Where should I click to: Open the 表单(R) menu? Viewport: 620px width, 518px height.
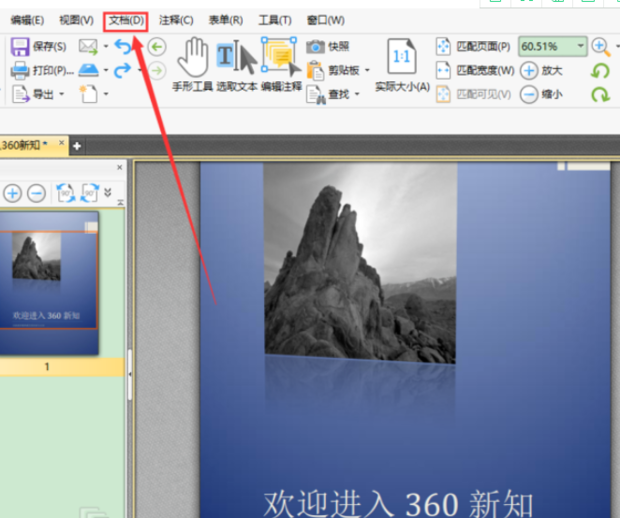tap(226, 20)
